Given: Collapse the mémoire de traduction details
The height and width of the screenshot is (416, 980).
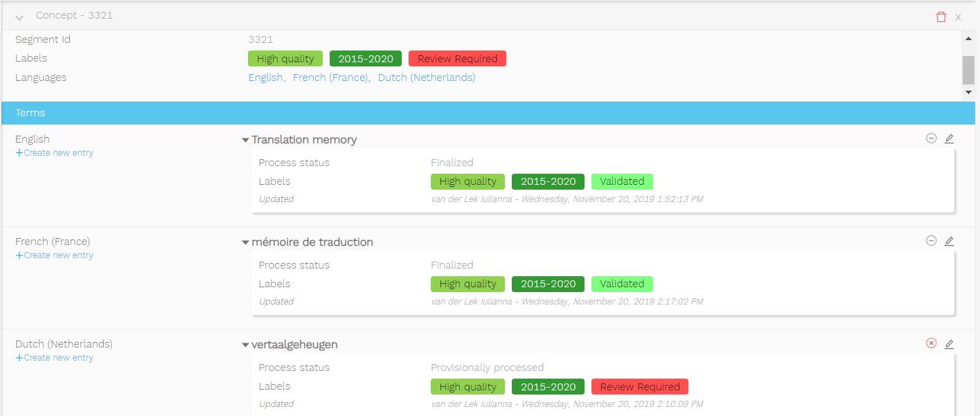Looking at the screenshot, I should [x=245, y=242].
